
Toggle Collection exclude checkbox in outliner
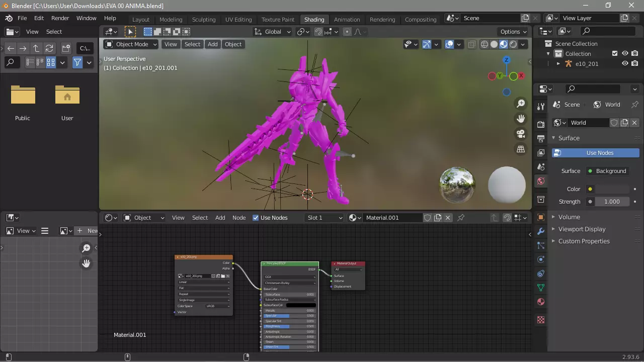tap(615, 53)
